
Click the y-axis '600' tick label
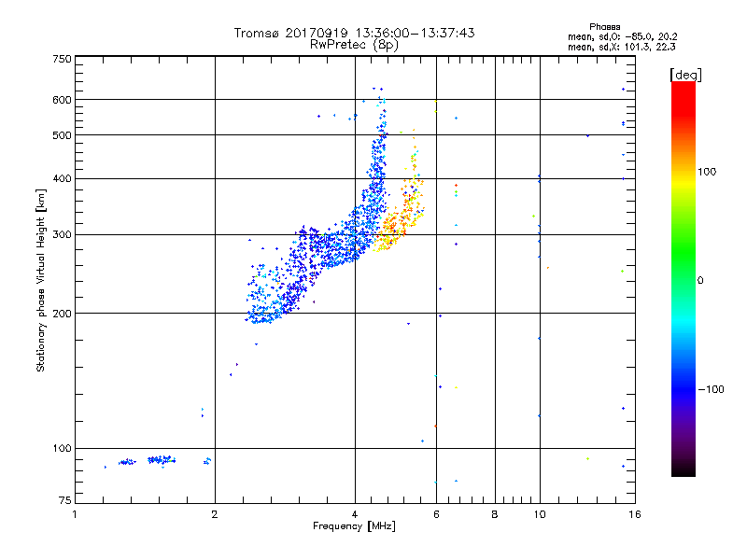(x=62, y=100)
